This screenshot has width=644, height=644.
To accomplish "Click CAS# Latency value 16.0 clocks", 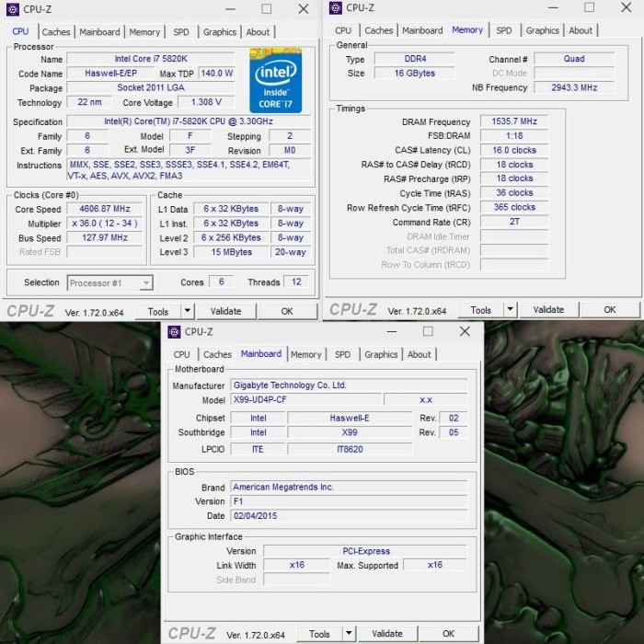I will click(514, 150).
